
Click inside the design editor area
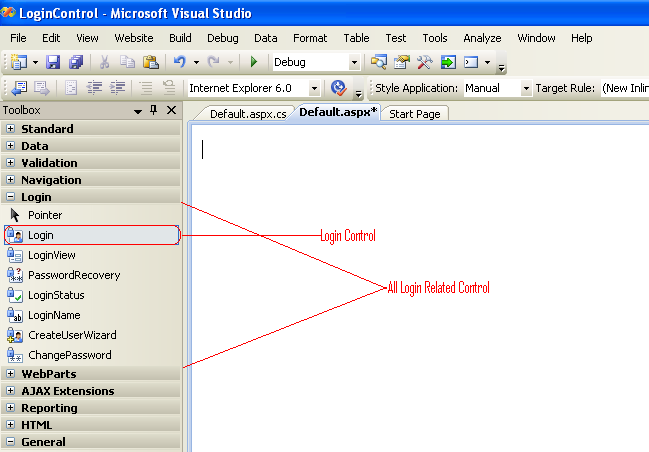coord(420,288)
